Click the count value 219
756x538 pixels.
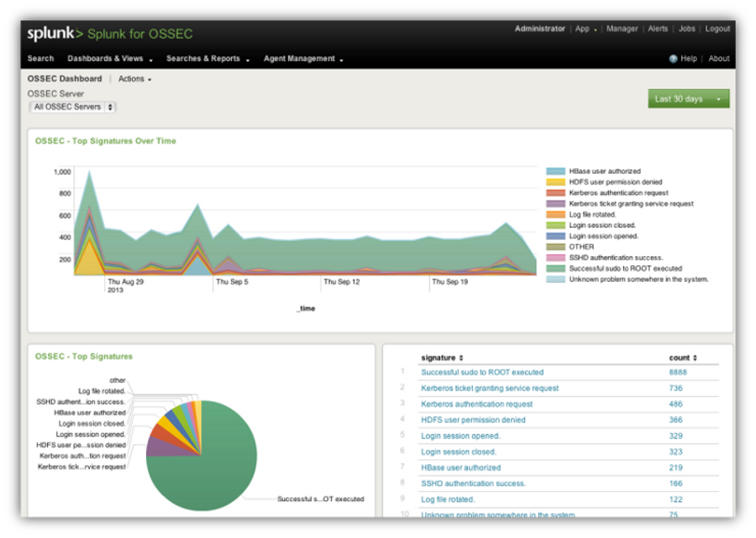(675, 467)
